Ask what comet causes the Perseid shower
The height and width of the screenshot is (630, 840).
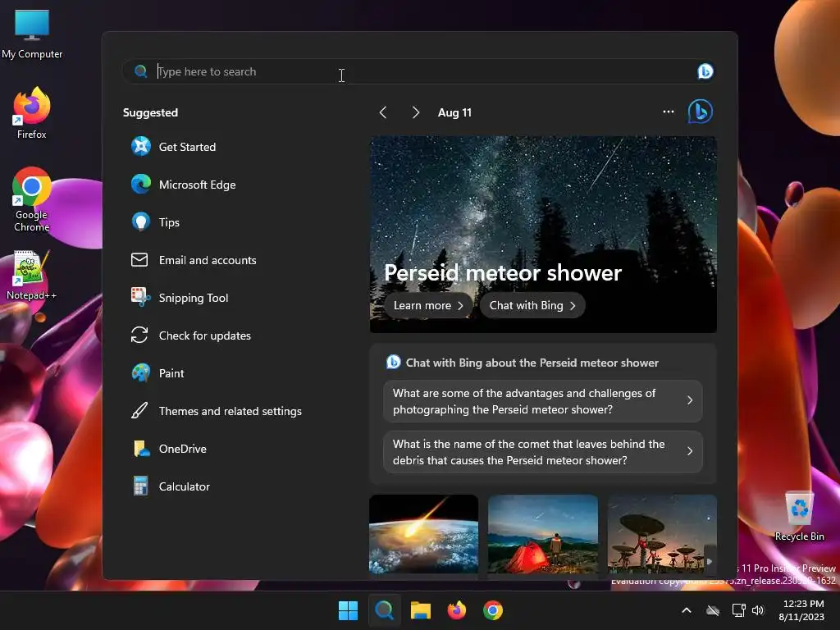click(543, 452)
